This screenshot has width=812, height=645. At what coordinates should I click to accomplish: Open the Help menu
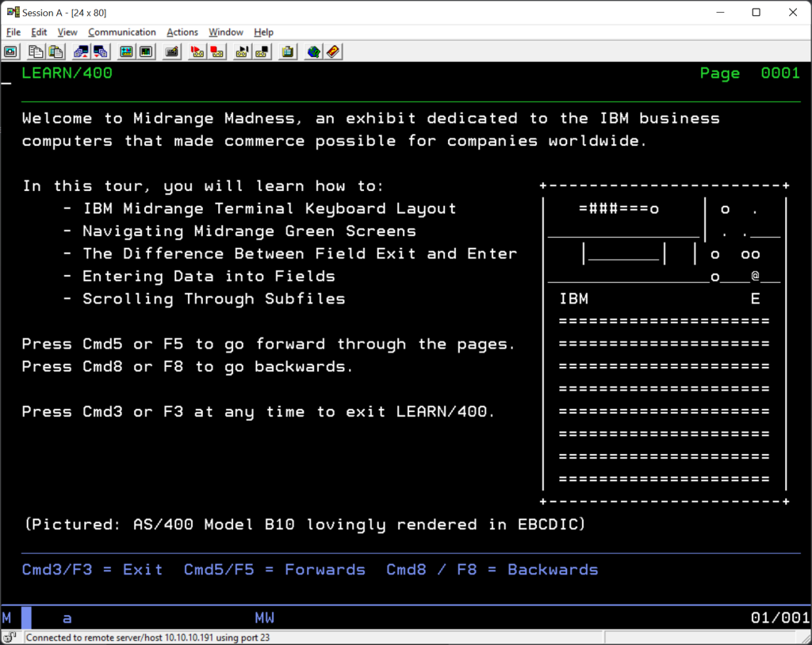pos(263,32)
